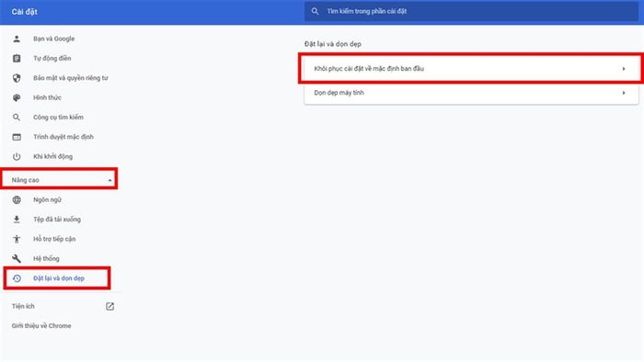Select Hỗ trợ tiếp cận
Screen dimensions: 644x362
(x=54, y=239)
